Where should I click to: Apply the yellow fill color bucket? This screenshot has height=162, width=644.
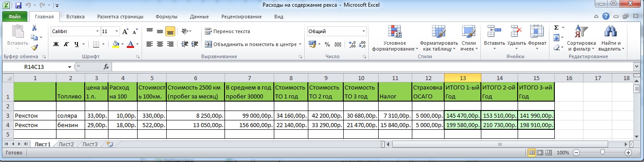(116, 44)
